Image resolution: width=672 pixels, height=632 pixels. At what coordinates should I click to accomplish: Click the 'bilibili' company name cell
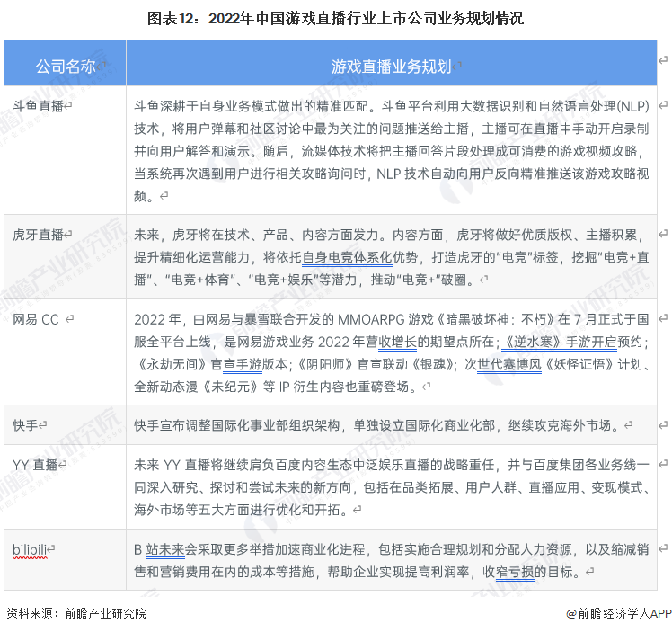[x=66, y=559]
